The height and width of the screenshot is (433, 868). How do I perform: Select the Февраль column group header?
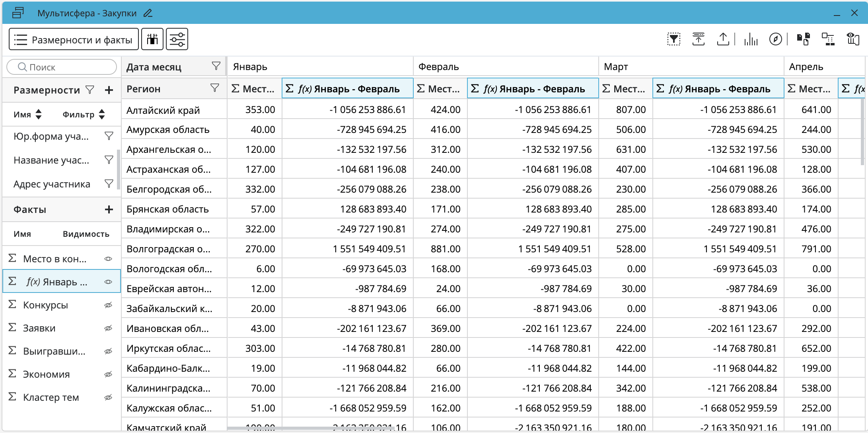[x=438, y=67]
